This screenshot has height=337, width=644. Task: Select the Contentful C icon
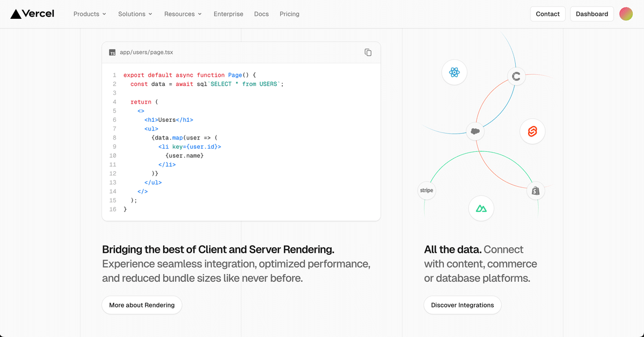(x=516, y=77)
